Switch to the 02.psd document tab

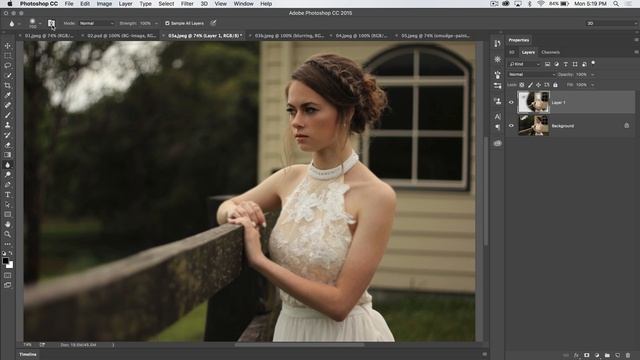(x=121, y=36)
